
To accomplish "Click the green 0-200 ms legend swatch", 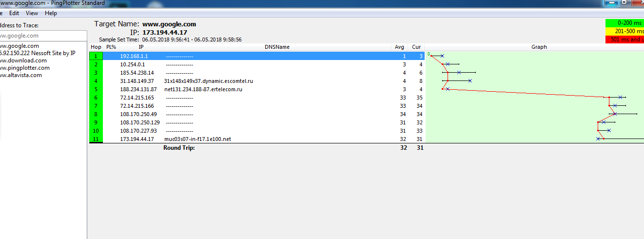I will point(624,23).
